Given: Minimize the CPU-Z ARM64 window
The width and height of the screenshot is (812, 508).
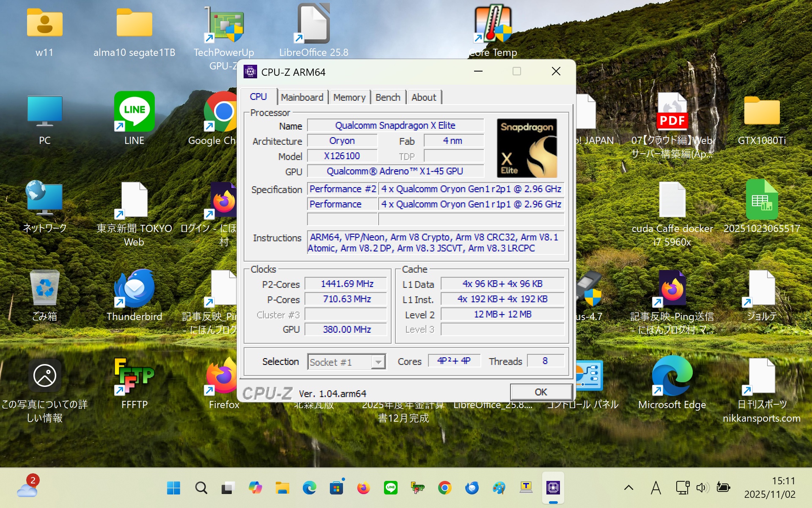Looking at the screenshot, I should point(478,72).
